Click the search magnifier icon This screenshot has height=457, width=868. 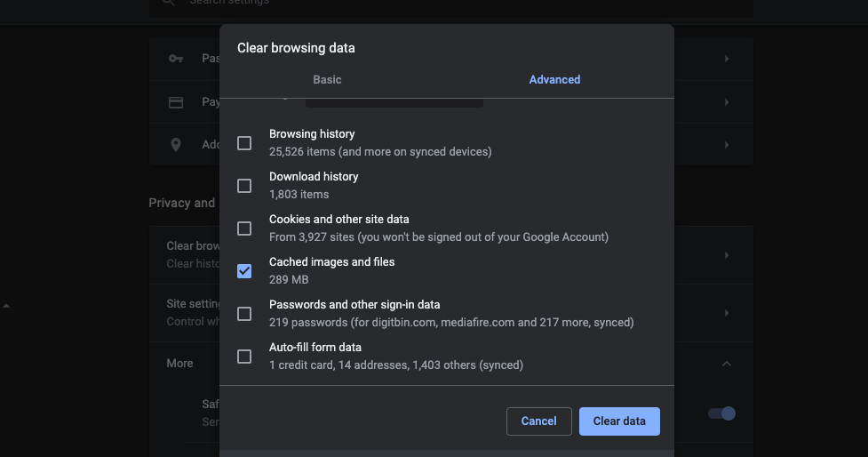[169, 4]
